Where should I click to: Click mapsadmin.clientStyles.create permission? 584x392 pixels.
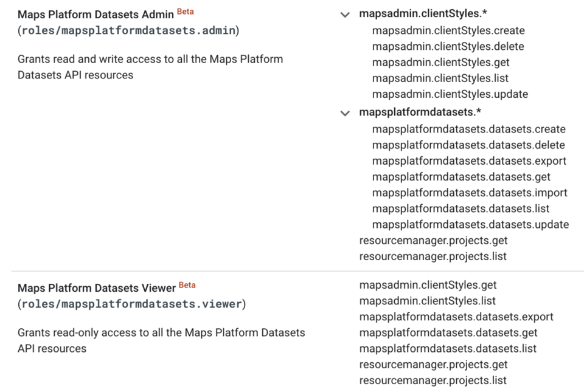(x=448, y=30)
